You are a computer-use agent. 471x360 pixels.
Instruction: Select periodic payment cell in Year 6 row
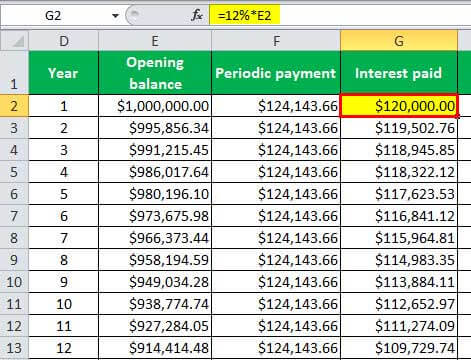pos(276,216)
